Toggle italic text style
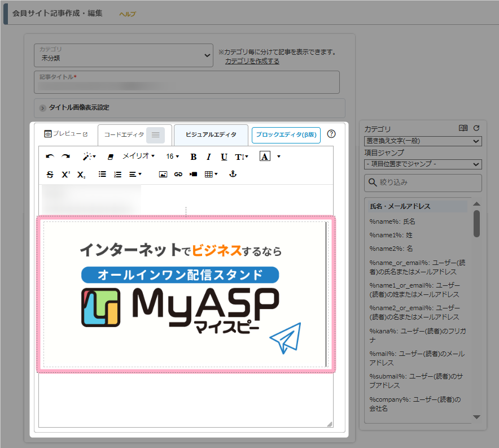 208,156
